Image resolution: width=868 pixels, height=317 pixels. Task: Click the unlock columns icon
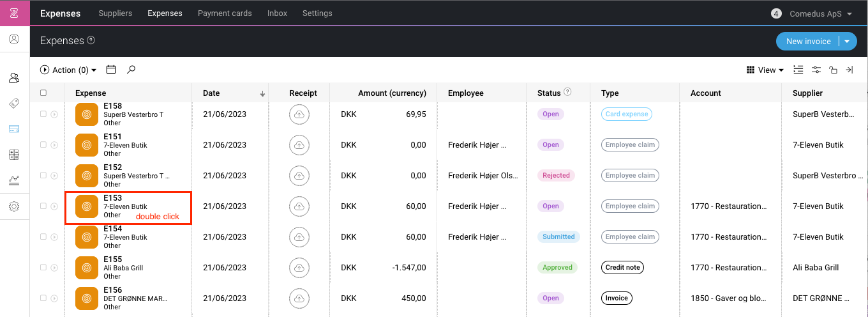coord(833,70)
